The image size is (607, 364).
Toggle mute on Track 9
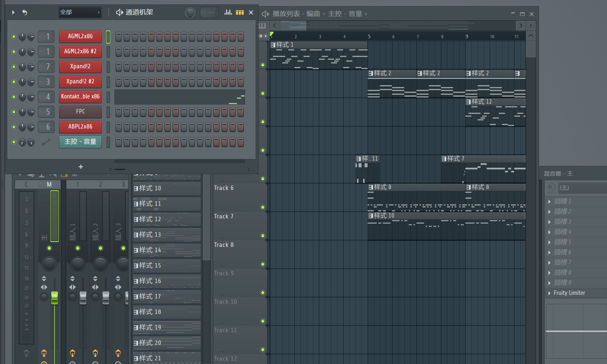click(263, 293)
